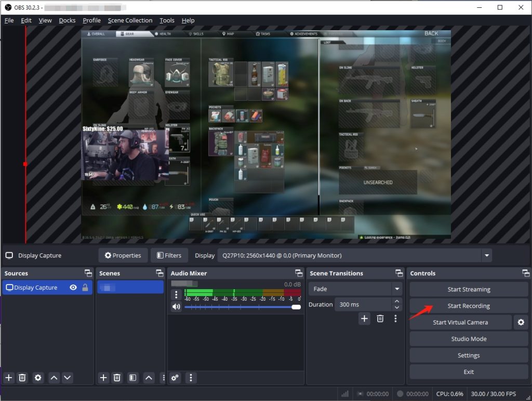Toggle Display Capture visibility eye
This screenshot has width=532, height=401.
[73, 288]
